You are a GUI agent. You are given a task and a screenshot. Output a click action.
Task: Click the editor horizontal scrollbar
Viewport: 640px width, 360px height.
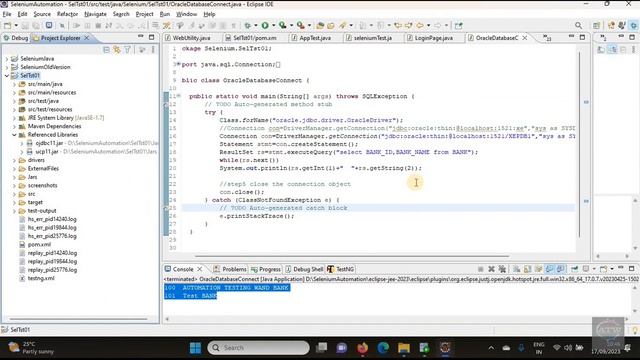coord(352,256)
